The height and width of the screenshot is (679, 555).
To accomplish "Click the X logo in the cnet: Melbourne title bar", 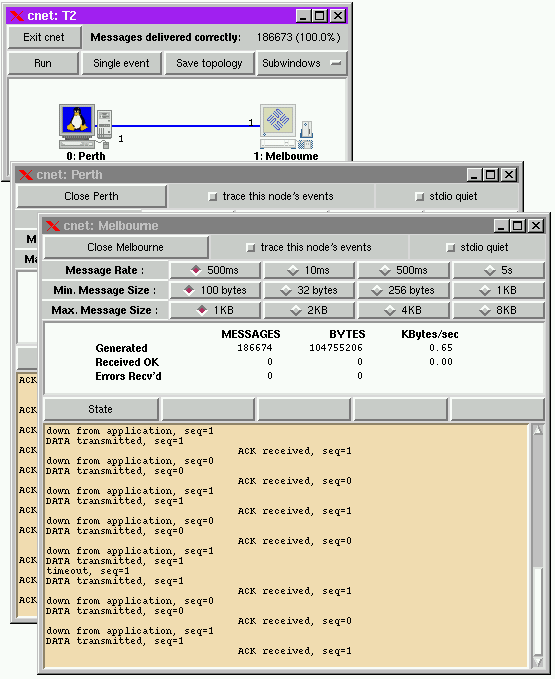I will (x=53, y=226).
